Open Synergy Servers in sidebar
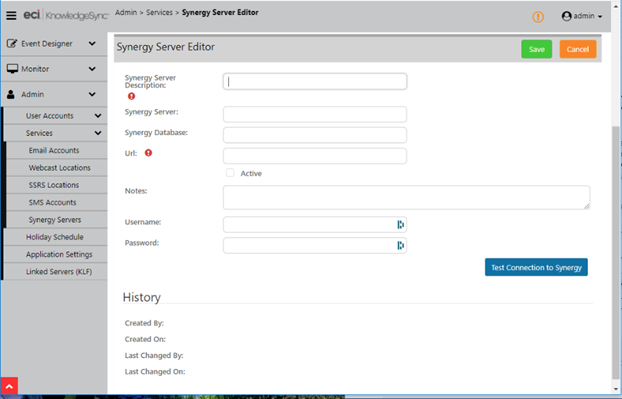The width and height of the screenshot is (622, 399). tap(56, 220)
